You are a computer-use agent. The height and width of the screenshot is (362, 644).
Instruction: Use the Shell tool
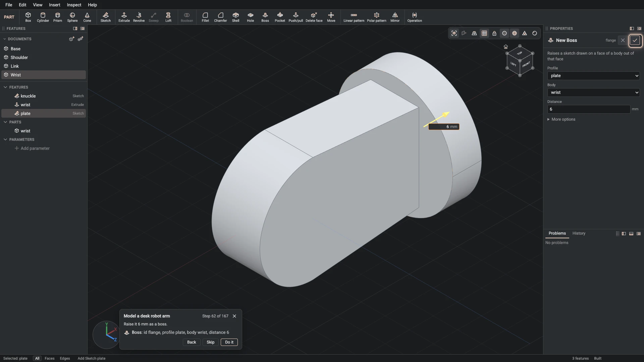pyautogui.click(x=236, y=17)
